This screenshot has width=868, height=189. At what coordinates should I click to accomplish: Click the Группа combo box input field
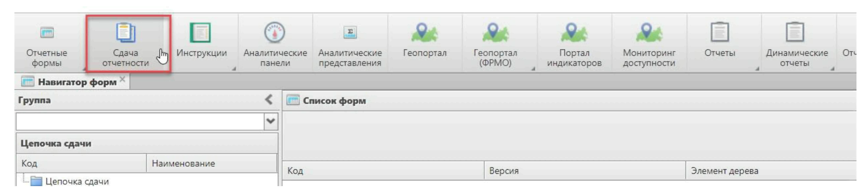tap(140, 121)
